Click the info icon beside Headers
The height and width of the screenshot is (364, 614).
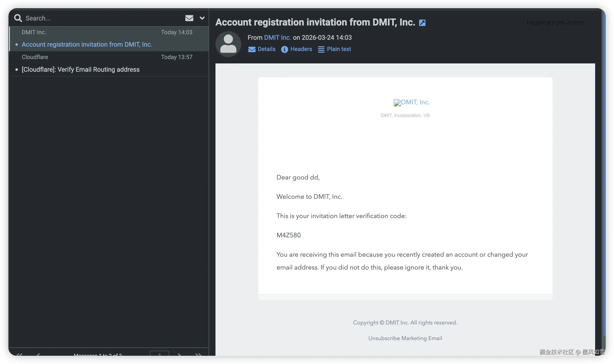284,49
